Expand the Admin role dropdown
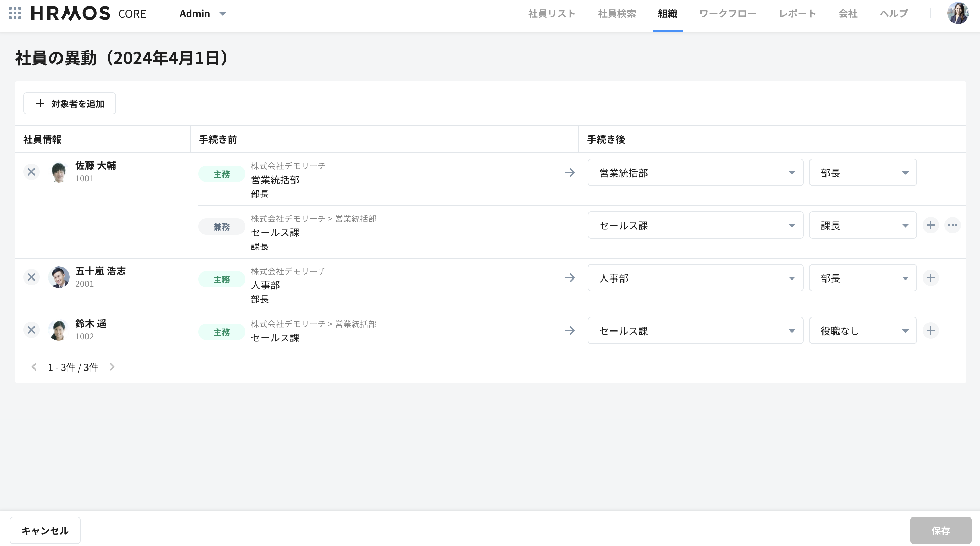The width and height of the screenshot is (980, 546). pos(203,14)
